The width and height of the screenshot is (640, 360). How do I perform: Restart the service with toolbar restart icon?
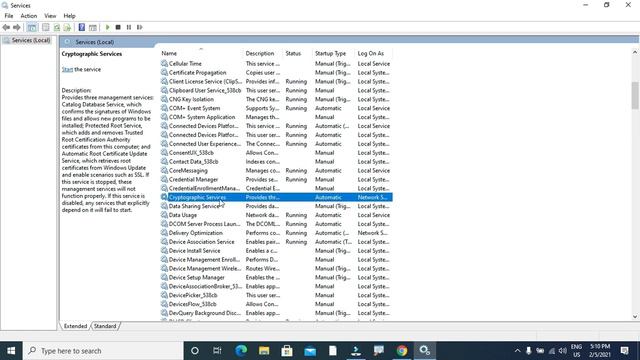[x=140, y=27]
